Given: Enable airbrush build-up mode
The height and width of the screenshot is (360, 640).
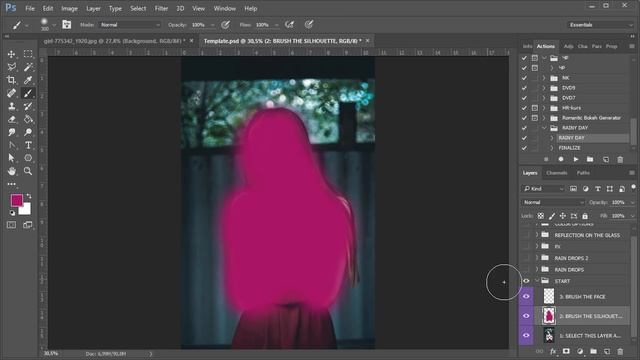Looking at the screenshot, I should 289,25.
